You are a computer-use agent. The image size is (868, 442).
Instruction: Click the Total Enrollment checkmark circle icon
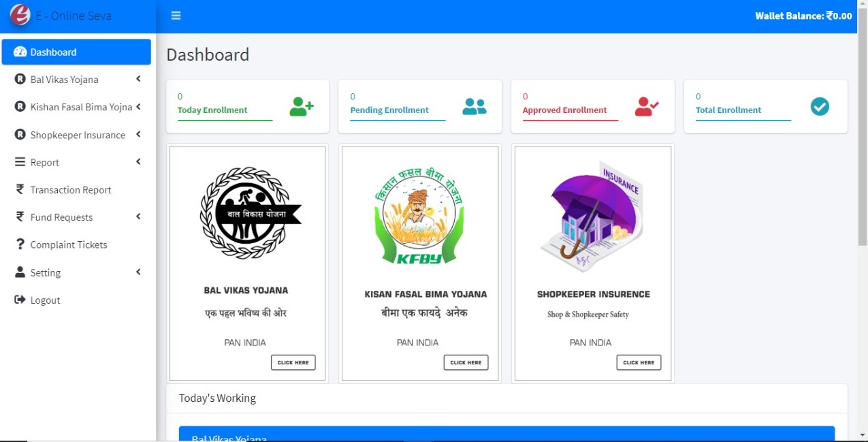(820, 106)
